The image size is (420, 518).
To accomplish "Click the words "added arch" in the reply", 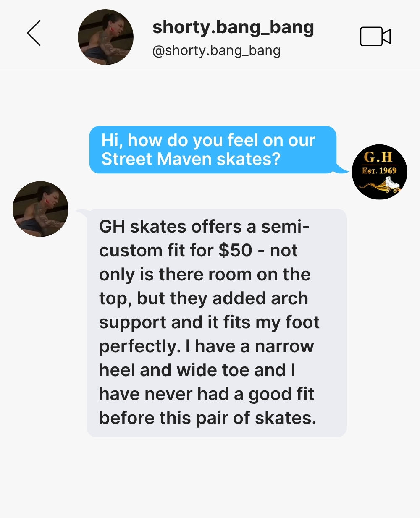I will [260, 298].
